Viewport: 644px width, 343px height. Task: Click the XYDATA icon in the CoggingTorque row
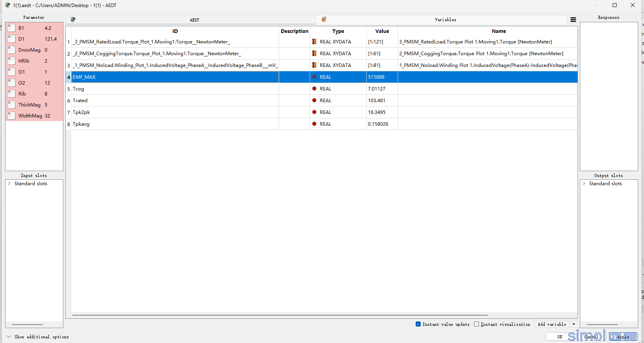[x=314, y=53]
